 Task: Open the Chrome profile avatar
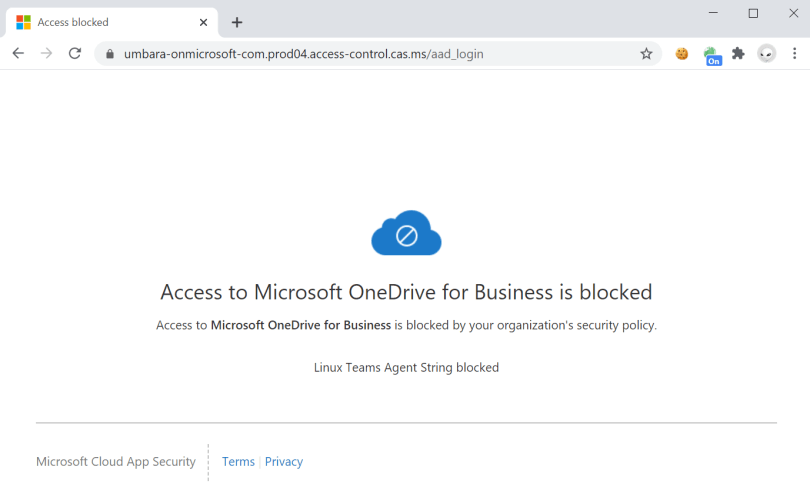pos(767,54)
